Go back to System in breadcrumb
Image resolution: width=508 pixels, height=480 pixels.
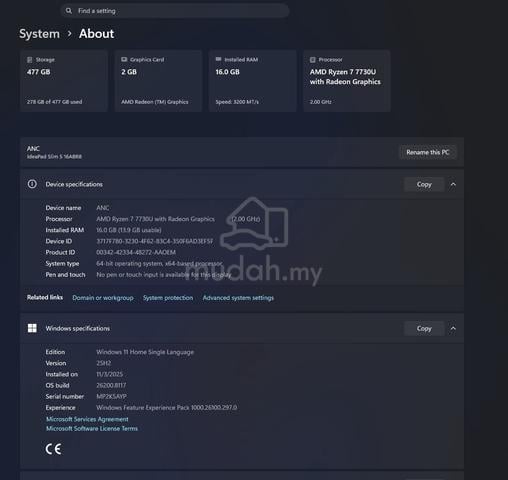(39, 34)
